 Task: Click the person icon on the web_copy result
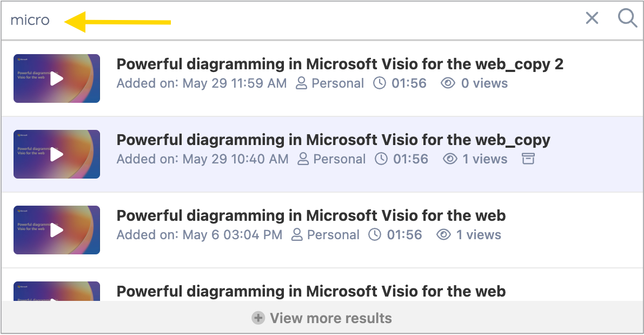pyautogui.click(x=302, y=159)
